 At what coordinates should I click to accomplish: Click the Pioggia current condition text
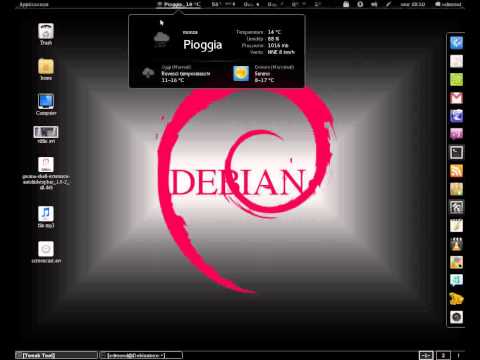click(x=203, y=45)
